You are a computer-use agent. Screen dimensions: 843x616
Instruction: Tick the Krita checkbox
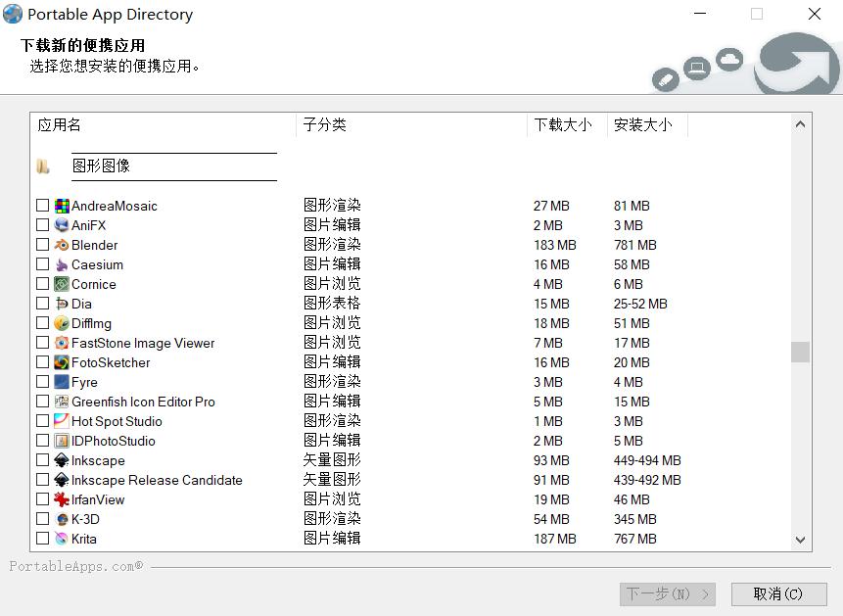[x=42, y=539]
